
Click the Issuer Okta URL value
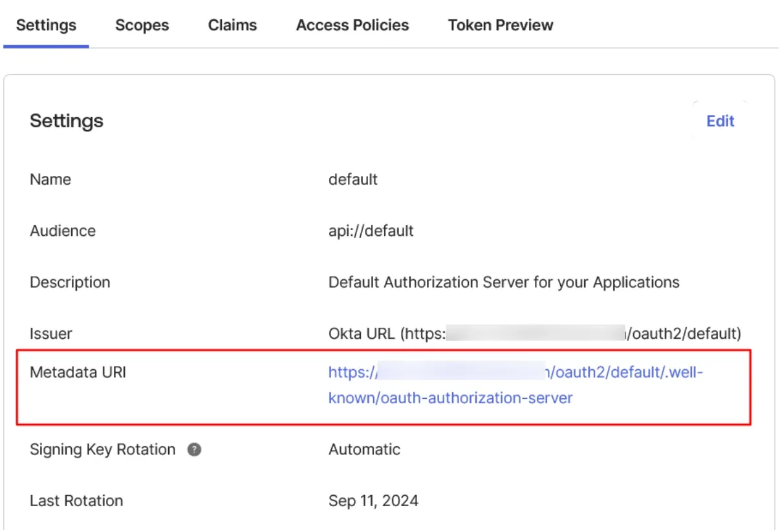[534, 334]
